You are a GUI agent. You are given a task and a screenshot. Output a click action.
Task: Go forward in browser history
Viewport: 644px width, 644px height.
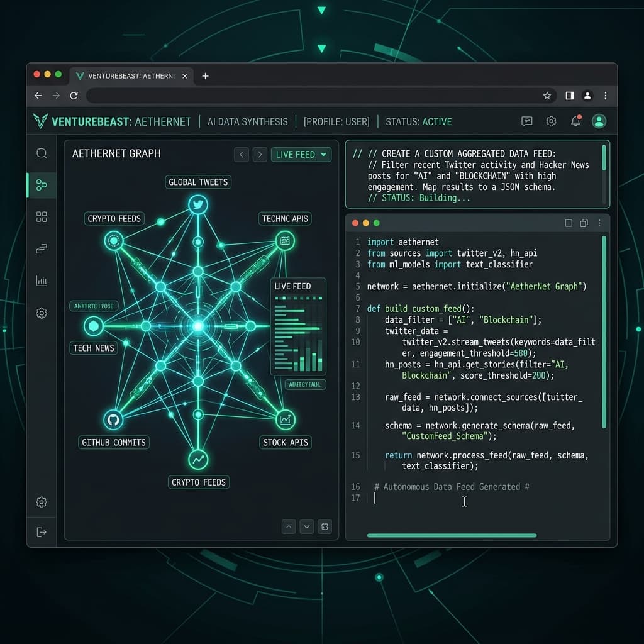coord(56,96)
